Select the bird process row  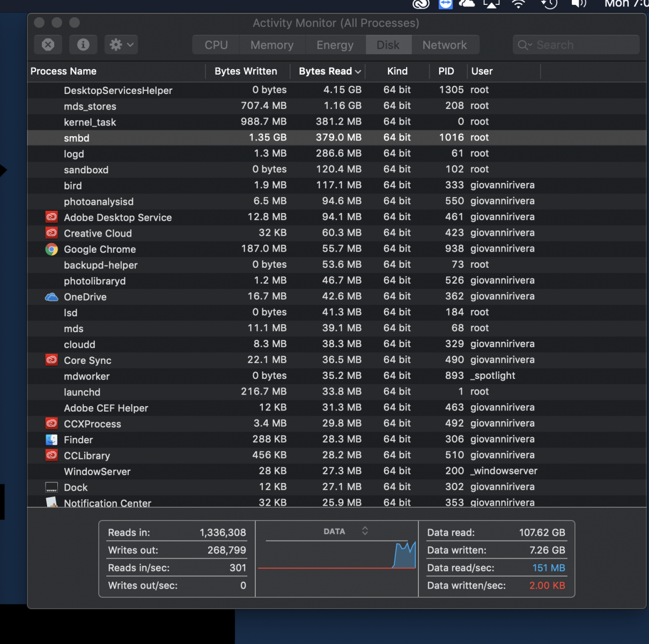pos(337,185)
